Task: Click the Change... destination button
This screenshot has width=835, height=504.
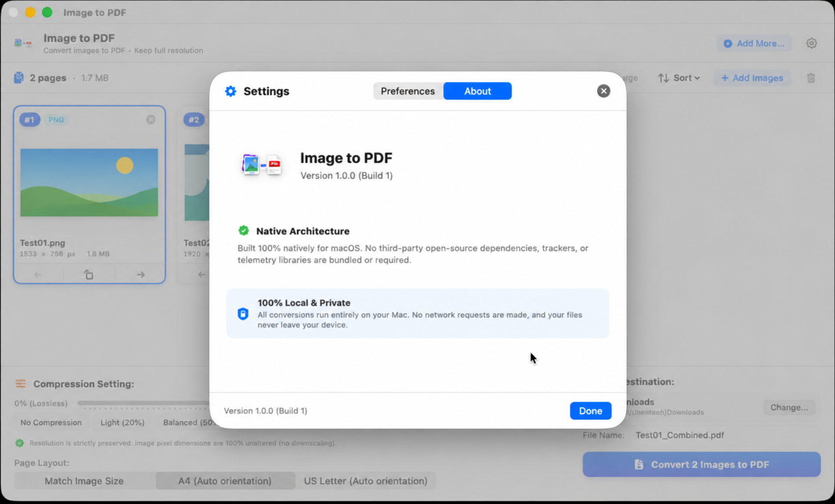Action: pos(789,407)
